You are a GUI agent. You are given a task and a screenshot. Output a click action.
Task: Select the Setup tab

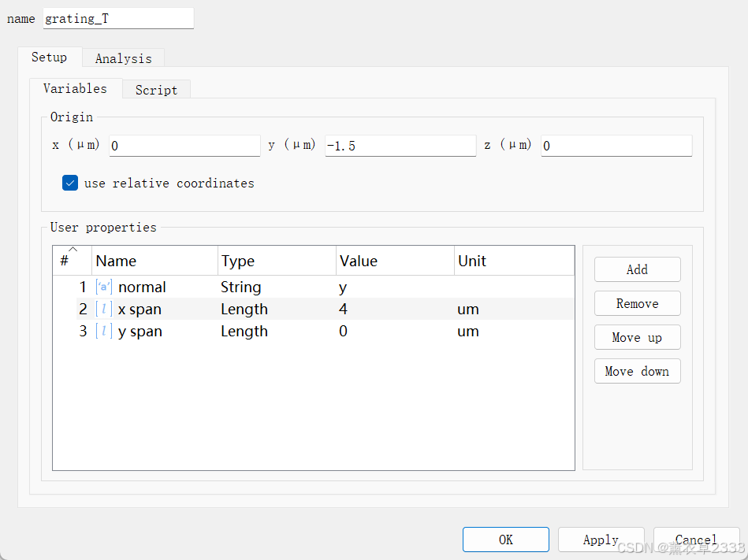[49, 57]
